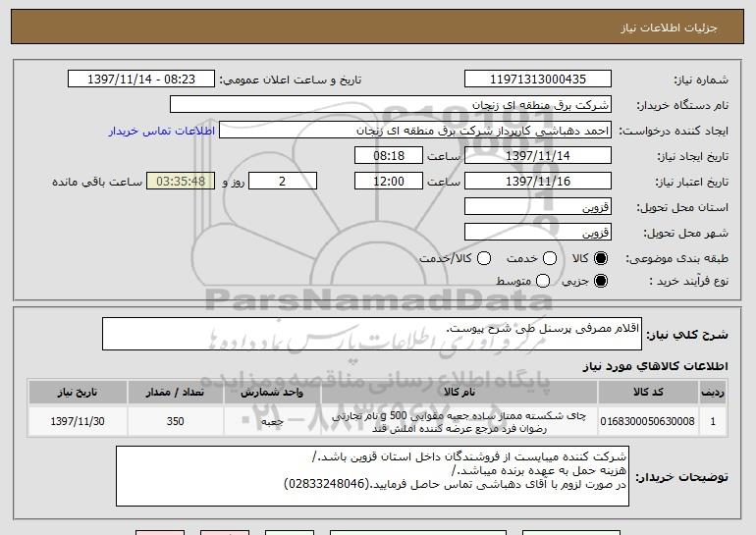Select the خدمت radio button
The height and width of the screenshot is (535, 756).
(x=550, y=258)
